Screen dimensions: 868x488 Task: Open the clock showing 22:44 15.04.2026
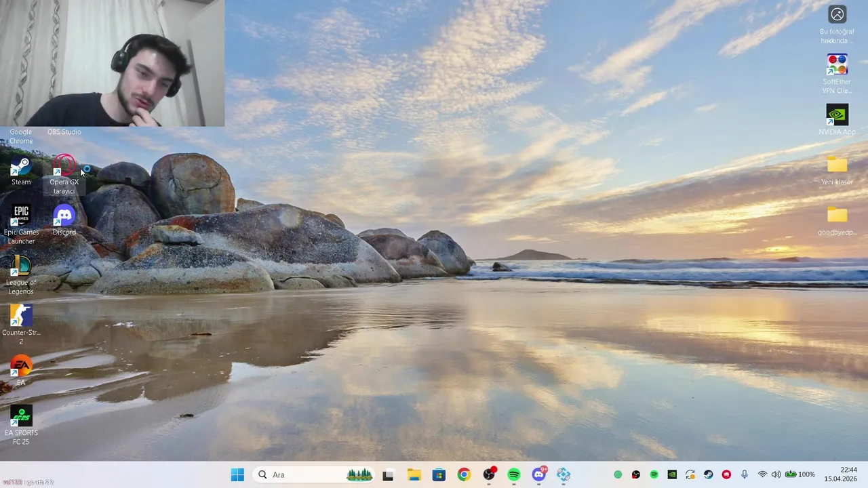click(841, 474)
